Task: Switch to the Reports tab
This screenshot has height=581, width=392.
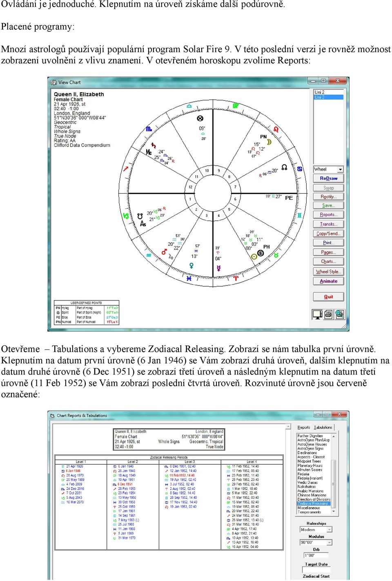Action: pyautogui.click(x=304, y=427)
